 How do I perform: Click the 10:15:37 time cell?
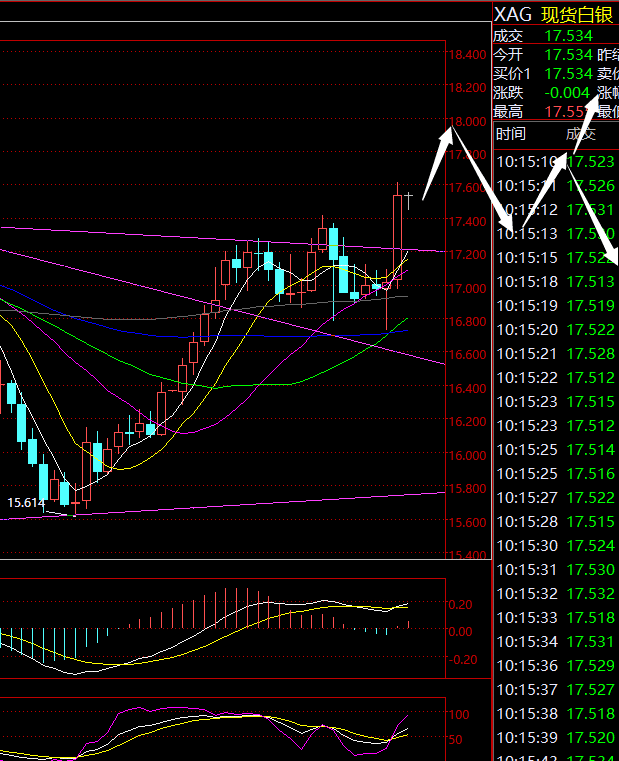click(x=527, y=690)
